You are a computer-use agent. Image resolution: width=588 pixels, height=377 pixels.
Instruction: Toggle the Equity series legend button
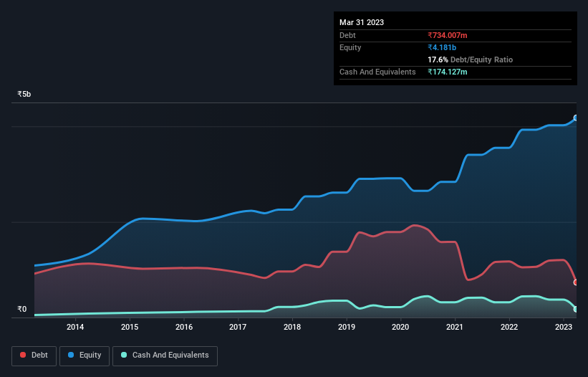coord(85,355)
